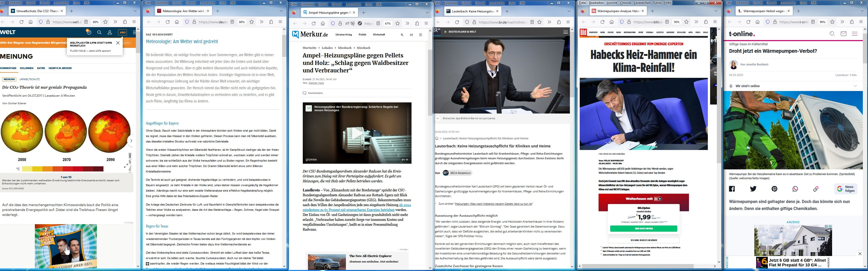Show more toolbar tools in the BR window

click(x=549, y=22)
